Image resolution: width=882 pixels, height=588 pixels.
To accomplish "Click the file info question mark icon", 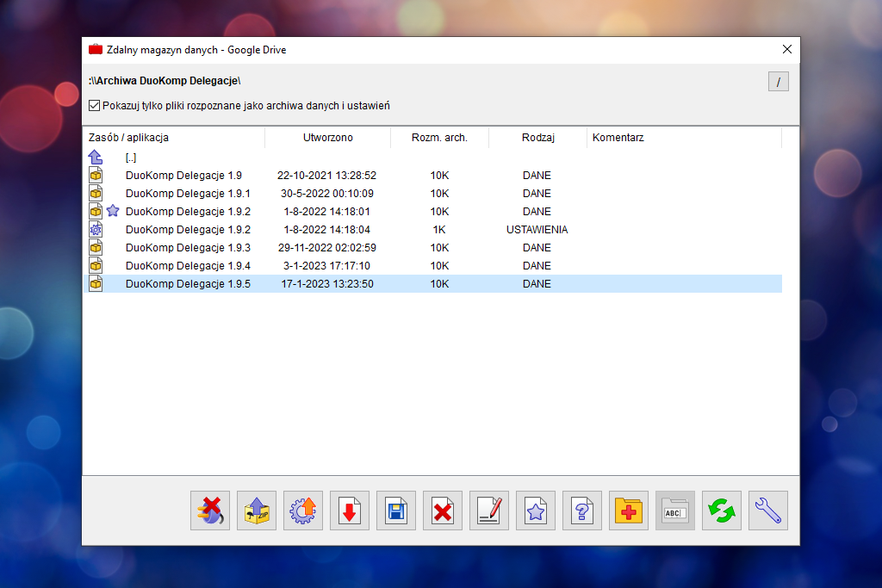I will (582, 511).
